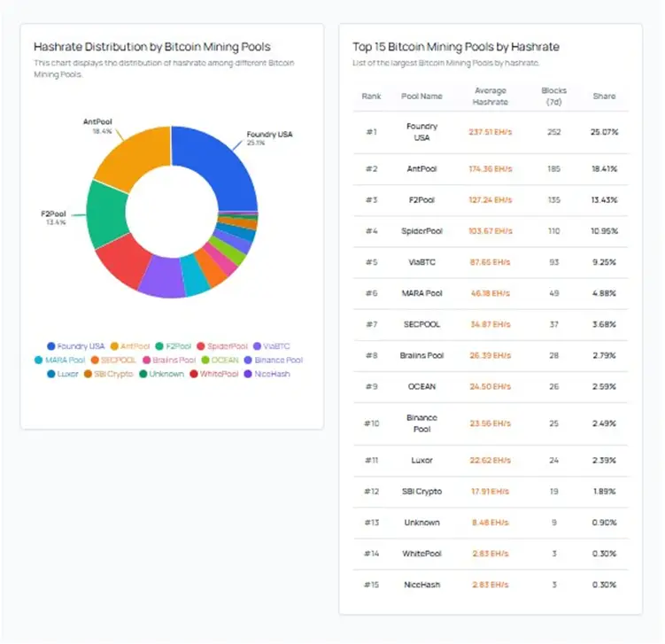Click Top 15 Bitcoin Mining Pools heading
This screenshot has height=644, width=665.
pyautogui.click(x=456, y=47)
